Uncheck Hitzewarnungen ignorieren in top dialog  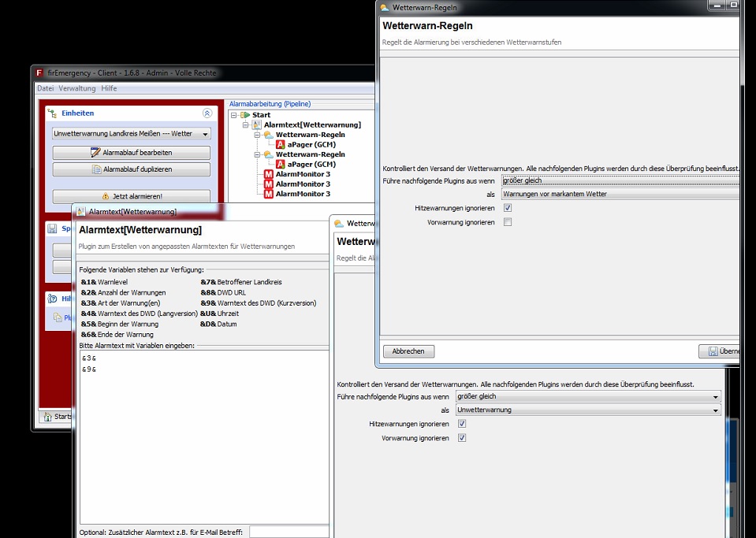[x=508, y=208]
